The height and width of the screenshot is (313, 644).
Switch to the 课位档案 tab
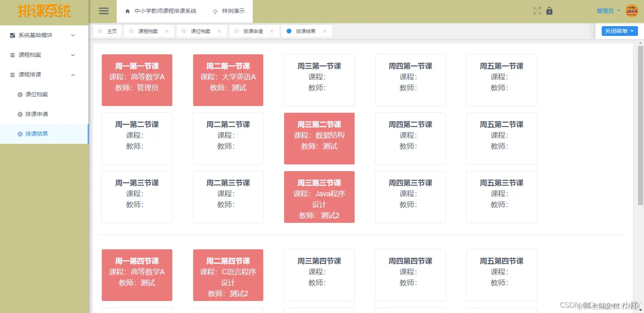tap(202, 31)
